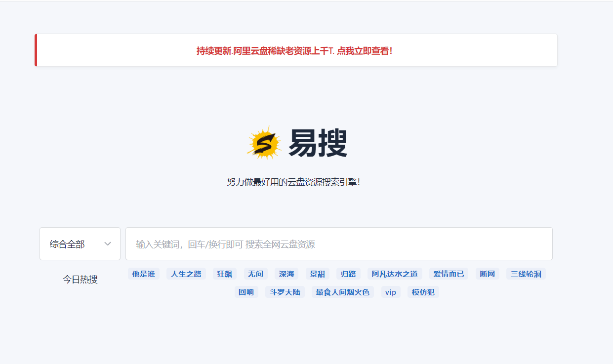
Task: Click the 回响 trending tag
Action: pyautogui.click(x=246, y=292)
